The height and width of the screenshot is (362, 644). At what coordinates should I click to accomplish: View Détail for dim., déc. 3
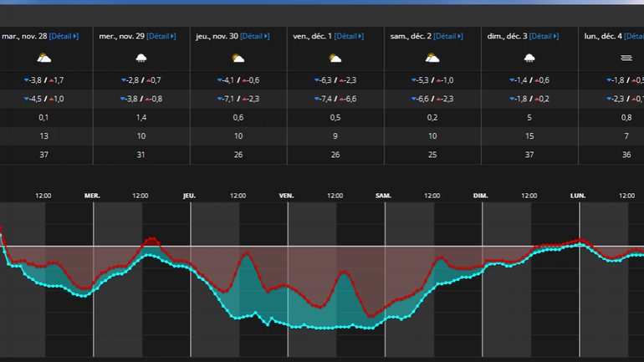tap(544, 37)
